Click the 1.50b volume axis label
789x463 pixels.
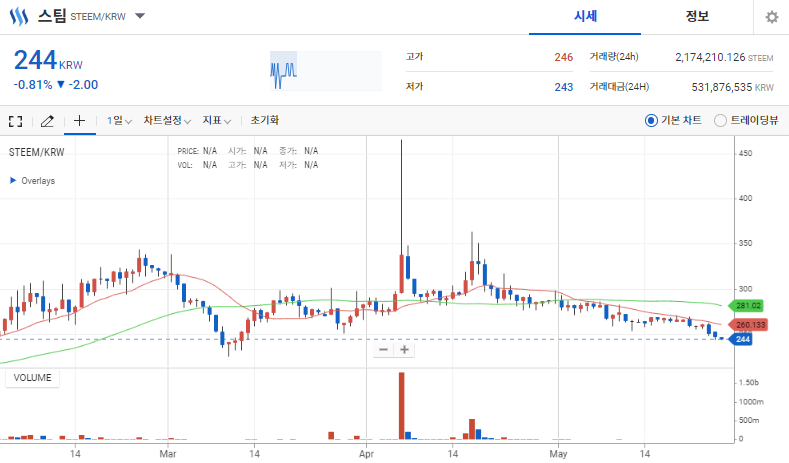[x=749, y=383]
